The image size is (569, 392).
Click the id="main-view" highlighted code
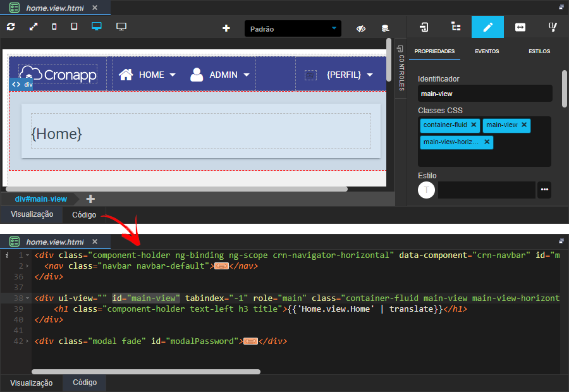point(146,298)
